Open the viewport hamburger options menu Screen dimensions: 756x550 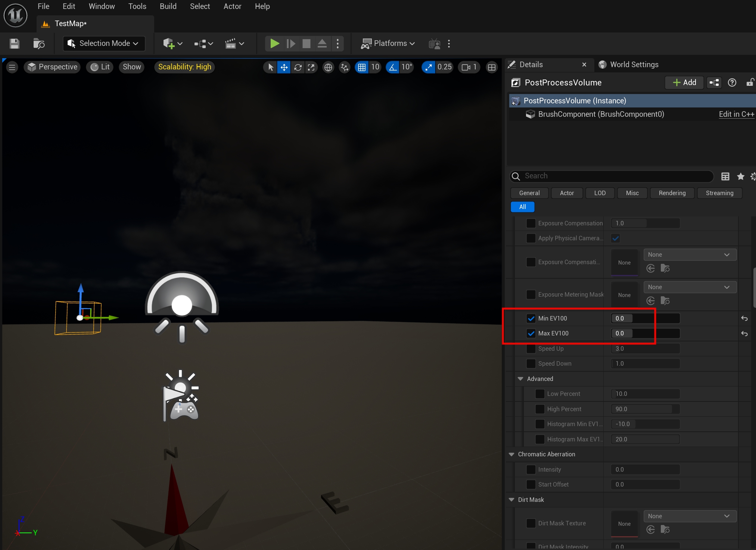12,67
